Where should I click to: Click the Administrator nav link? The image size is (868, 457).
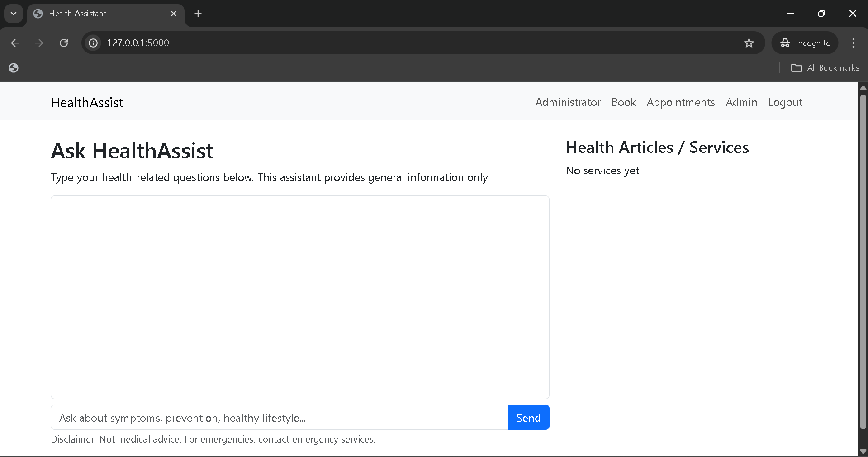(568, 102)
